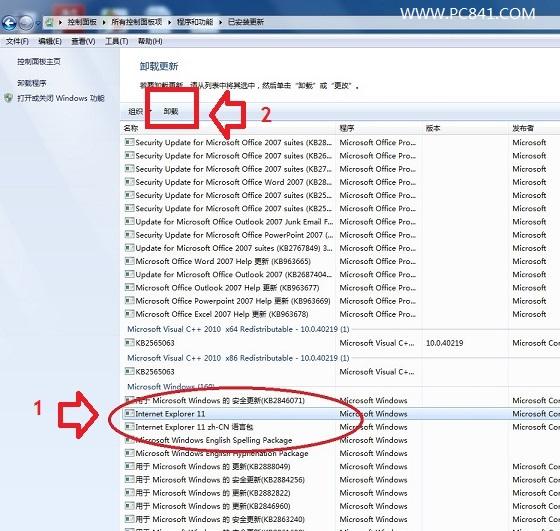Image resolution: width=560 pixels, height=531 pixels.
Task: Open the 工具(T) menu
Action: [x=116, y=41]
